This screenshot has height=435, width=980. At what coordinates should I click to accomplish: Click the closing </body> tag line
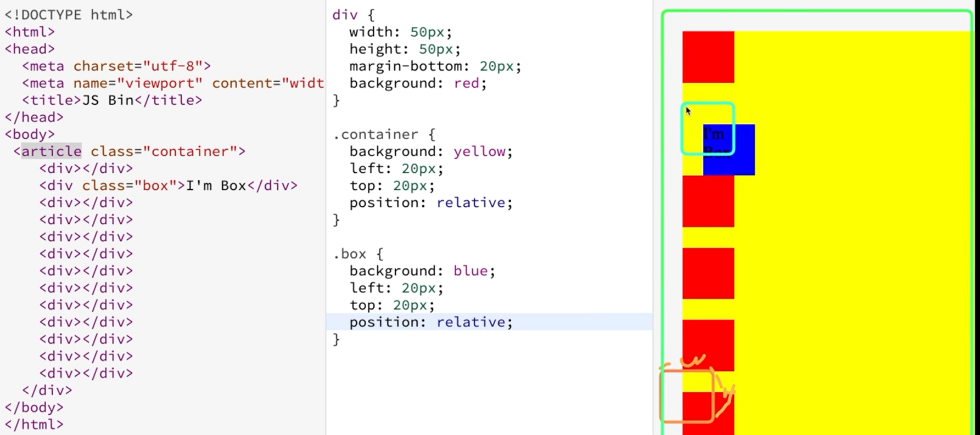34,407
